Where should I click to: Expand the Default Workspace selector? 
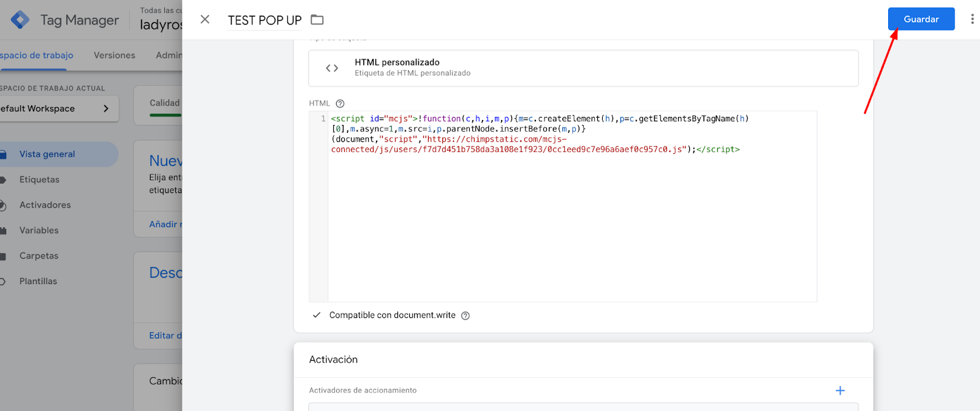pos(58,108)
